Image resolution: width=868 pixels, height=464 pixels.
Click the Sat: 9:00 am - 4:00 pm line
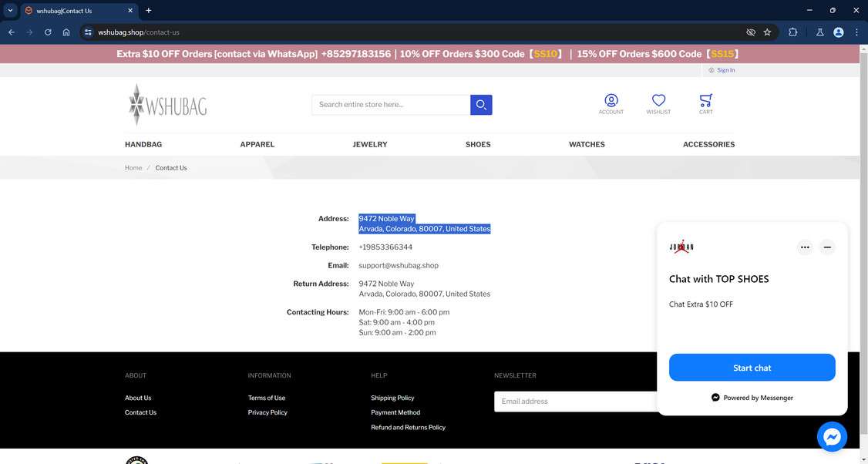[397, 322]
